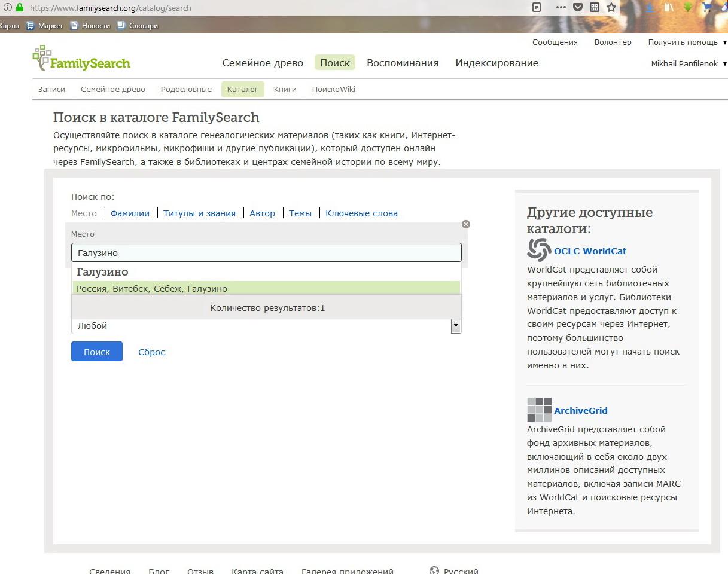Switch to Родословные sub-tab
This screenshot has width=728, height=574.
pyautogui.click(x=186, y=89)
